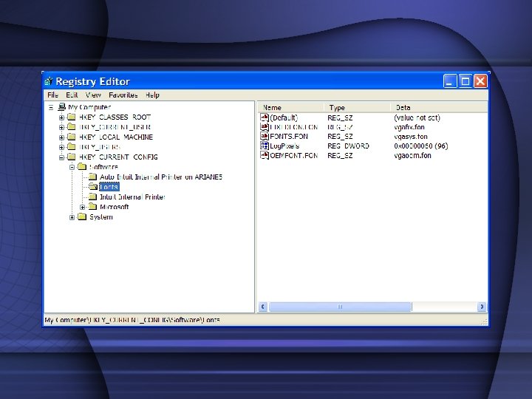Screen dimensions: 532x399
Task: Select the System key label
Action: pyautogui.click(x=101, y=216)
